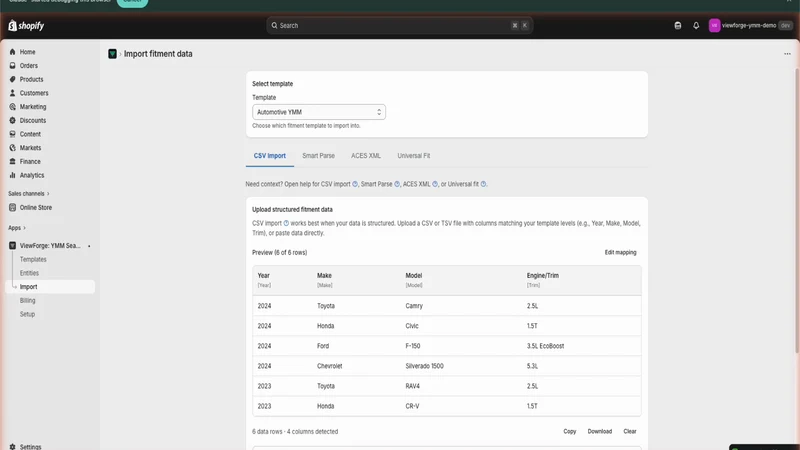The image size is (800, 450).
Task: Click the '5.3L' engine cell
Action: click(x=532, y=366)
